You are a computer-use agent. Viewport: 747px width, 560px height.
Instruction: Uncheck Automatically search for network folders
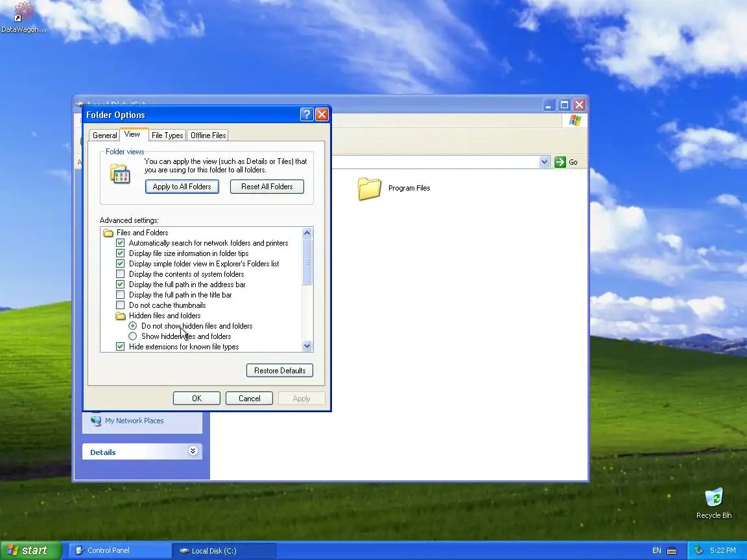point(121,243)
